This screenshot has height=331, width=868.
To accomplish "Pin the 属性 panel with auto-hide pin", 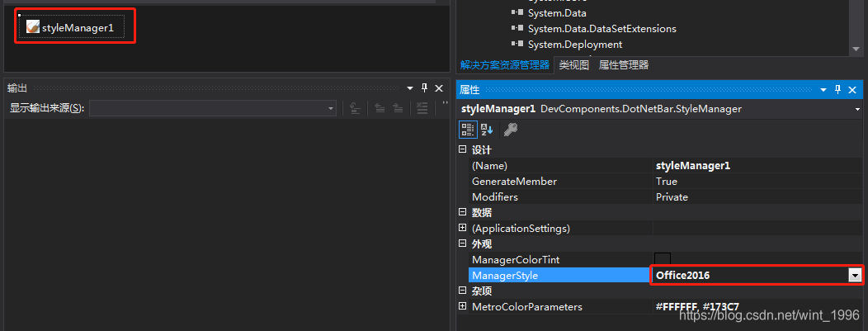I will click(x=837, y=90).
